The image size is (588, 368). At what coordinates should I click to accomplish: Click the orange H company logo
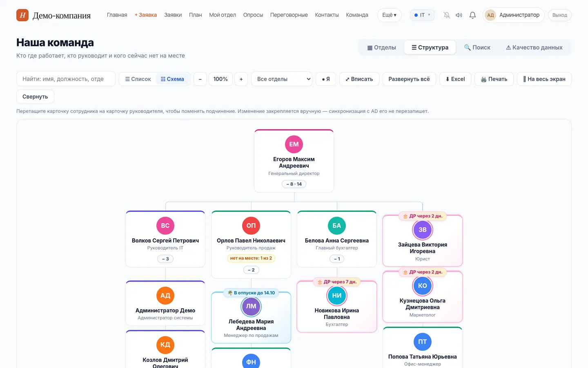[22, 15]
